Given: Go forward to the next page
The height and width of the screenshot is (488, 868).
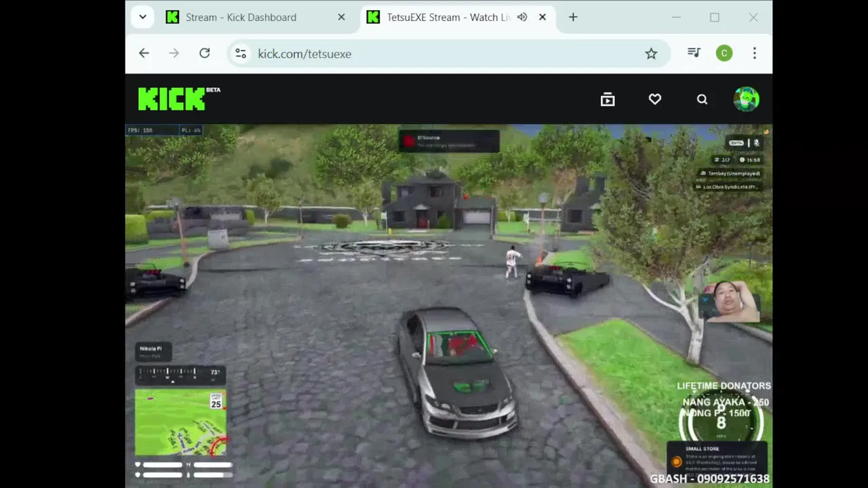Looking at the screenshot, I should pyautogui.click(x=174, y=53).
